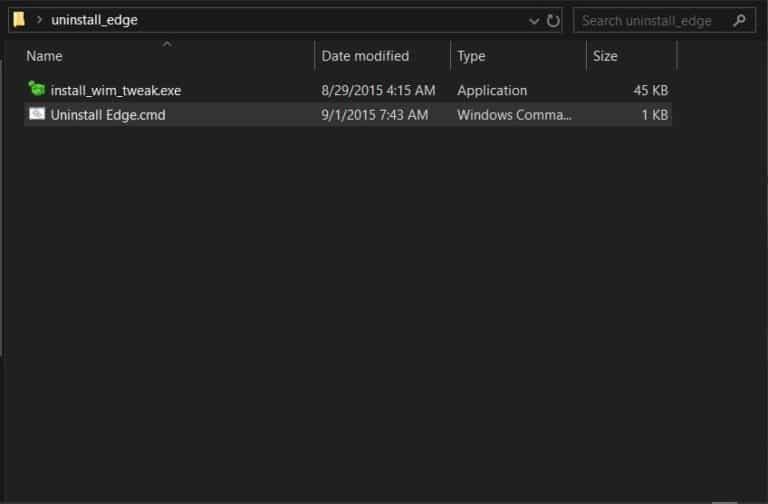768x504 pixels.
Task: Click the 45 KB size value
Action: pyautogui.click(x=650, y=91)
